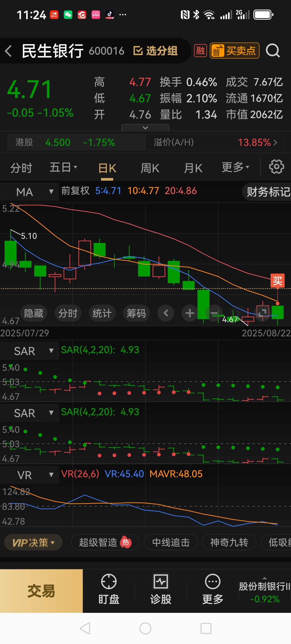Select the 神奇九转 strategy chip
The image size is (291, 644).
coord(229,542)
